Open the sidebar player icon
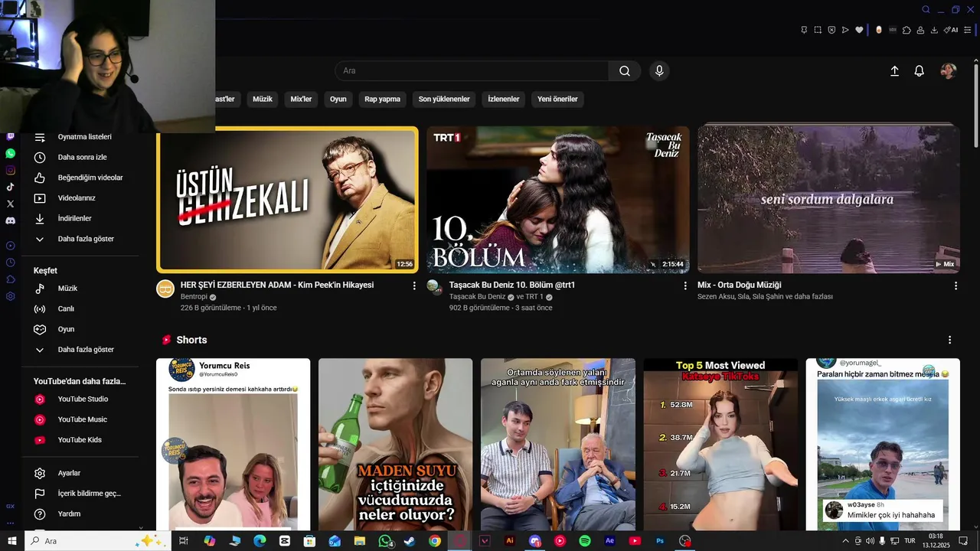This screenshot has height=551, width=980. pyautogui.click(x=10, y=246)
